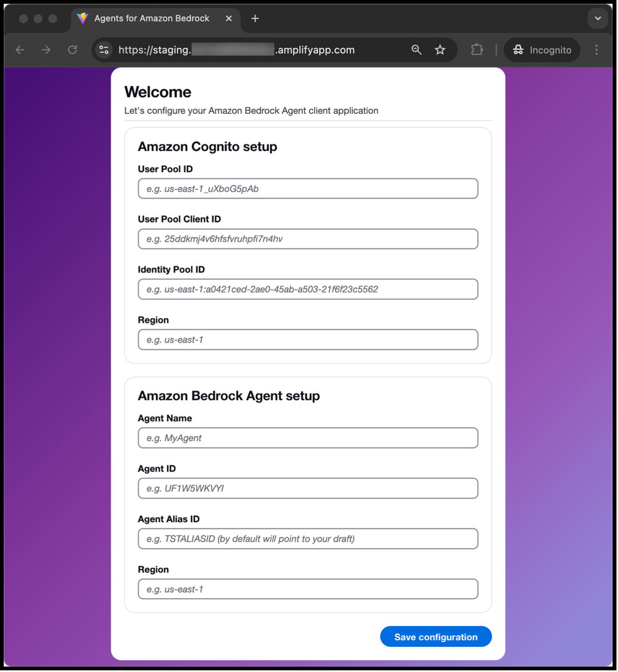Open the Extensions puzzle icon
Screen dimensions: 618x672
[477, 50]
